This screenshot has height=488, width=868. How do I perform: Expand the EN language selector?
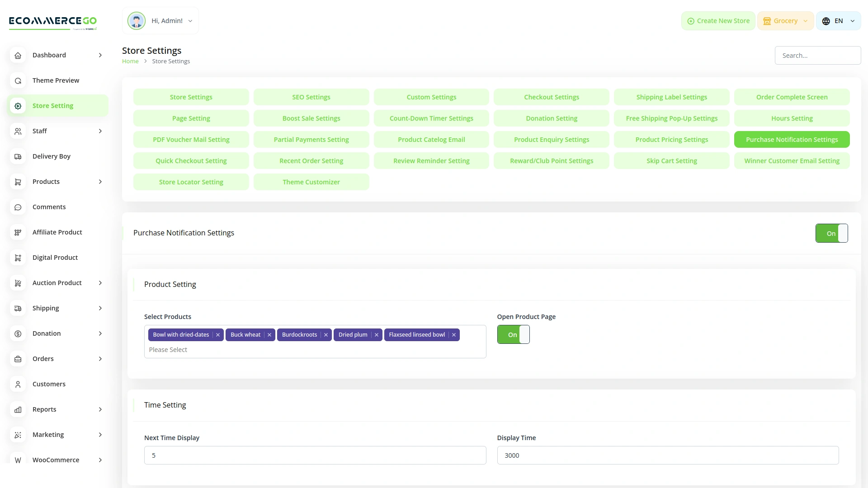839,20
